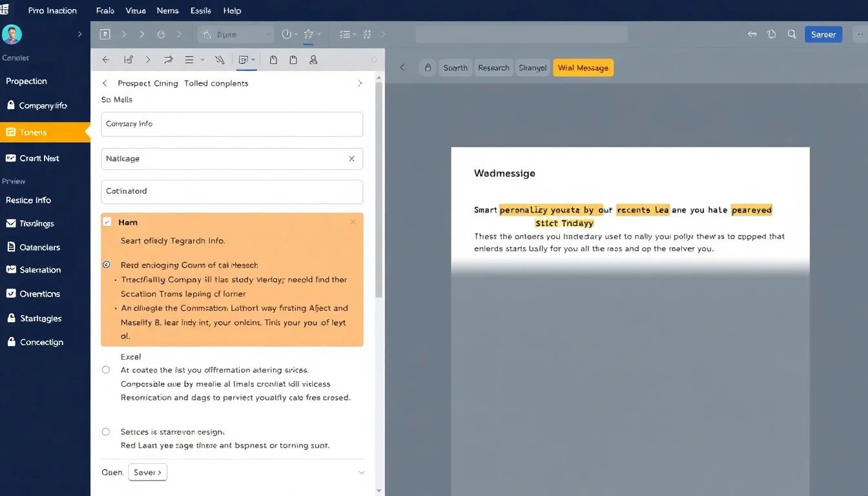Click the clock icon in the top toolbar
Image resolution: width=868 pixels, height=496 pixels.
(287, 34)
